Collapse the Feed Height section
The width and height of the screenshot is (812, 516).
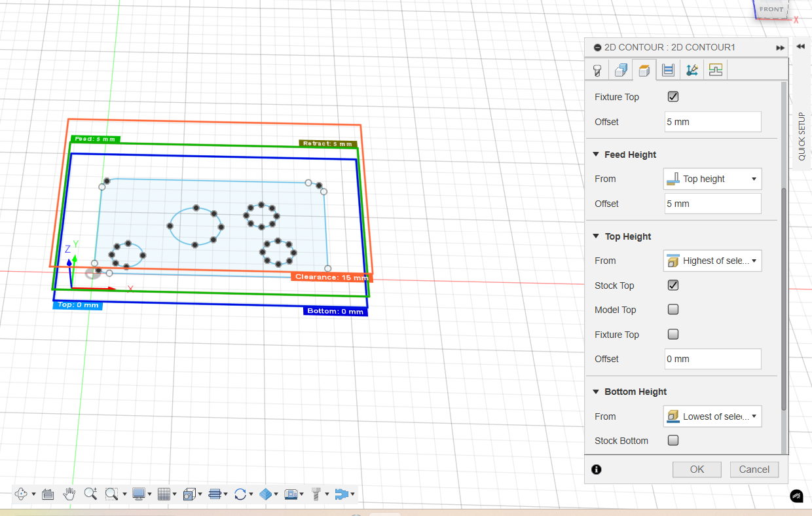click(596, 155)
